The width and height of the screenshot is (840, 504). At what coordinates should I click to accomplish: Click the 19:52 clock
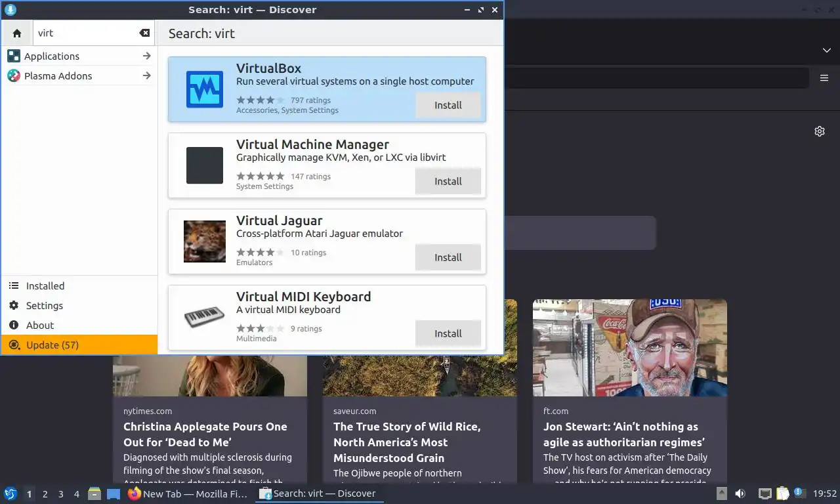pos(825,493)
